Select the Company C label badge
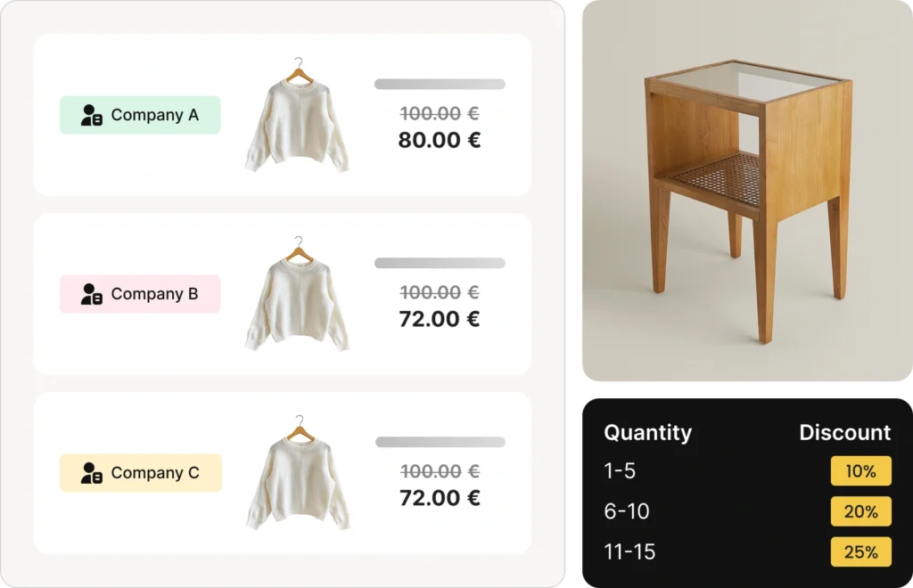Screen dimensions: 913x588 [140, 473]
